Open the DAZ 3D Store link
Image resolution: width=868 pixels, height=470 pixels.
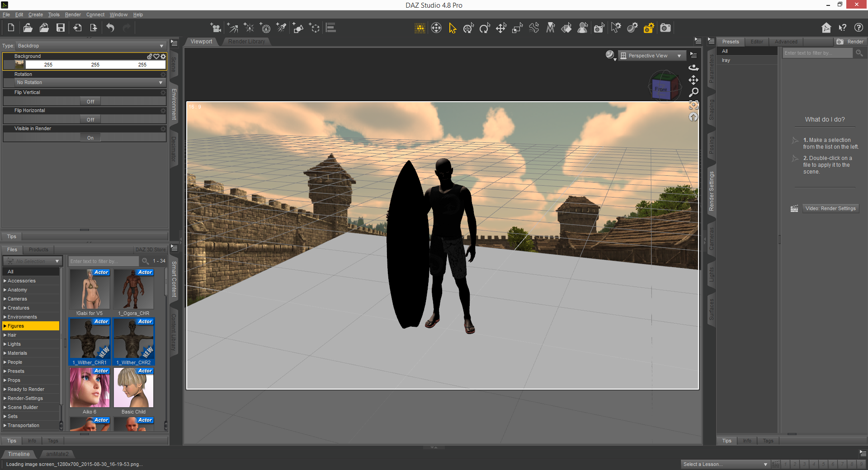click(x=151, y=249)
